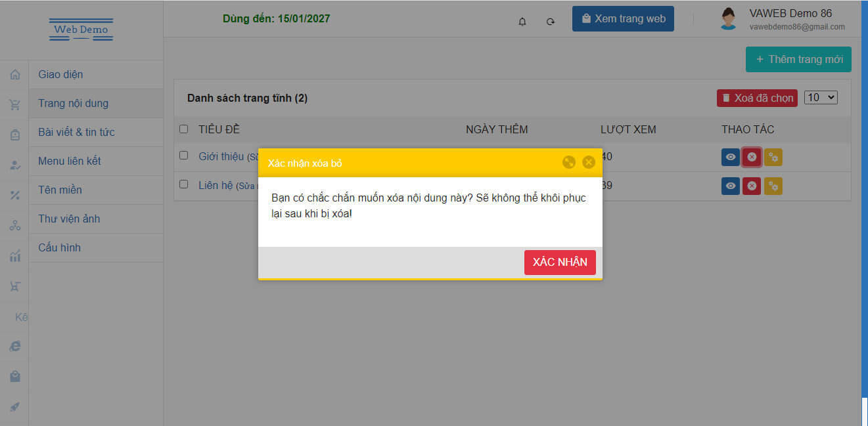Screen dimensions: 868x426
Task: Click the home icon in the sidebar
Action: [x=15, y=75]
